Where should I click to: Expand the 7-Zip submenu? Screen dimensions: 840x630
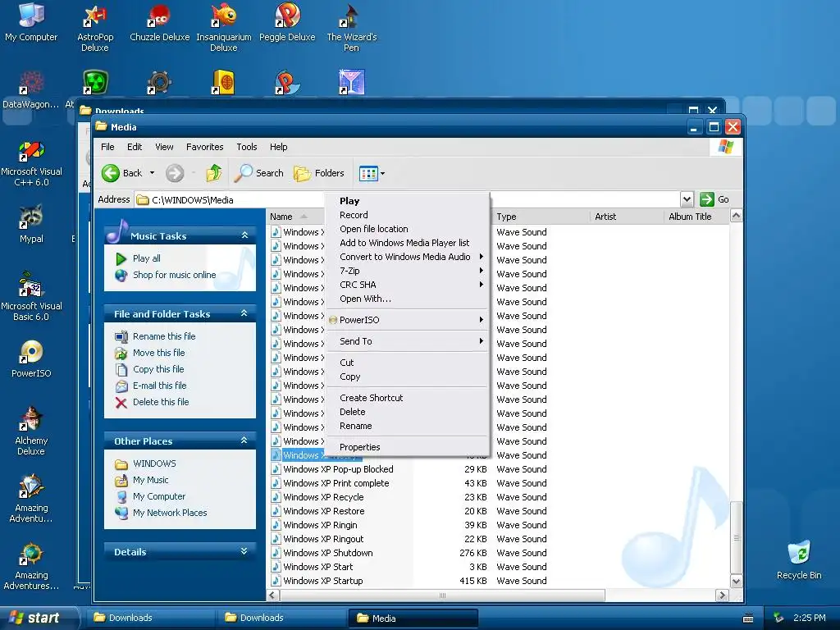point(407,271)
